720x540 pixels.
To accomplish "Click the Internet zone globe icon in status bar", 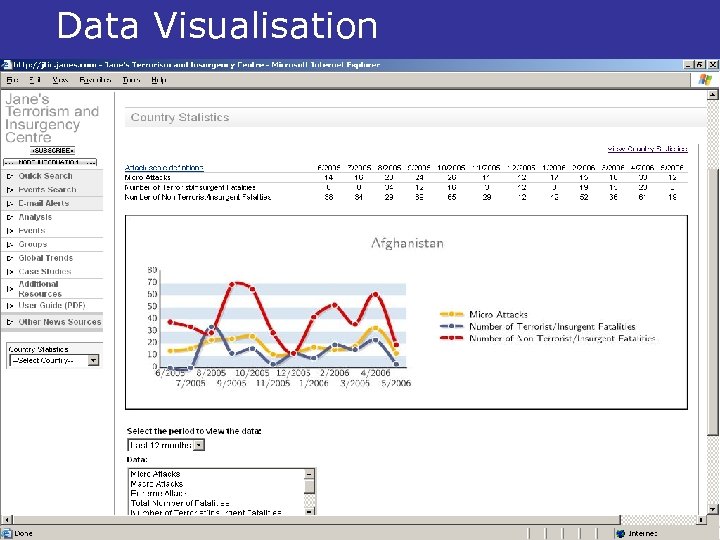I will coord(620,534).
